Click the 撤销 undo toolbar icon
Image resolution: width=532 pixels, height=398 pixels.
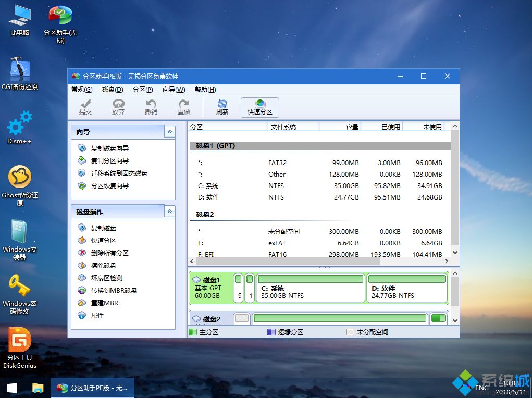(151, 107)
